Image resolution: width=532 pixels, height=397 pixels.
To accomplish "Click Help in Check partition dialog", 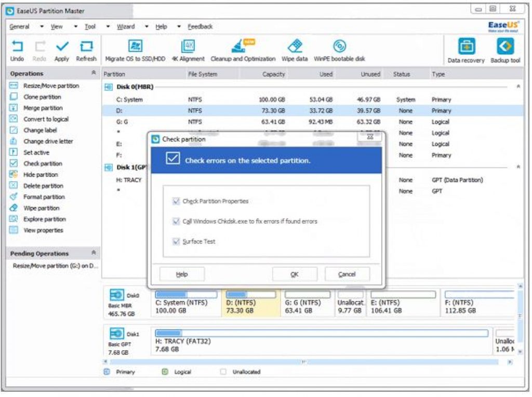I will [x=182, y=275].
